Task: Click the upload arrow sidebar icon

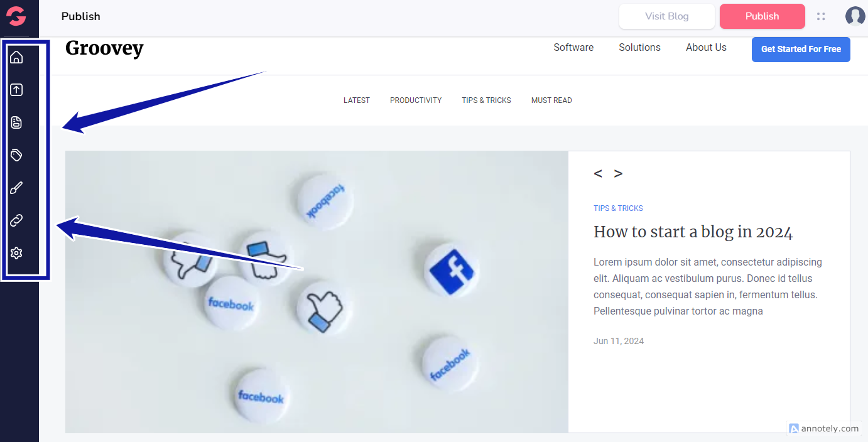Action: pos(16,90)
